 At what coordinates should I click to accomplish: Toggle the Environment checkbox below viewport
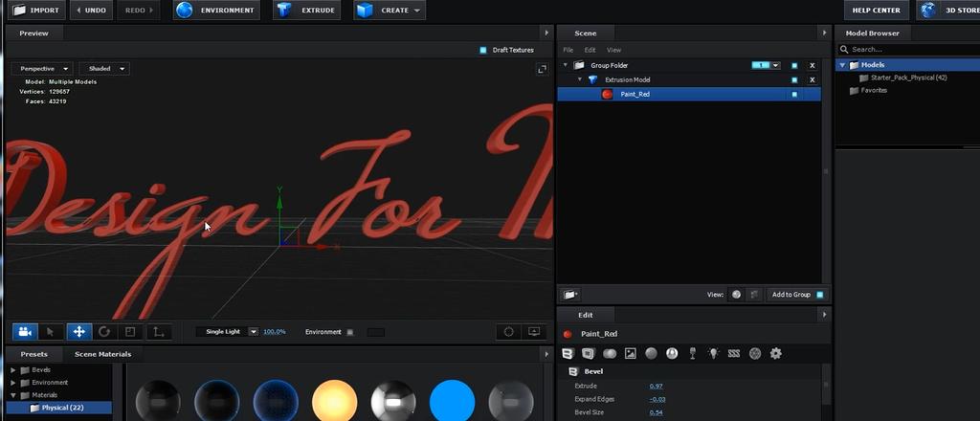click(350, 332)
